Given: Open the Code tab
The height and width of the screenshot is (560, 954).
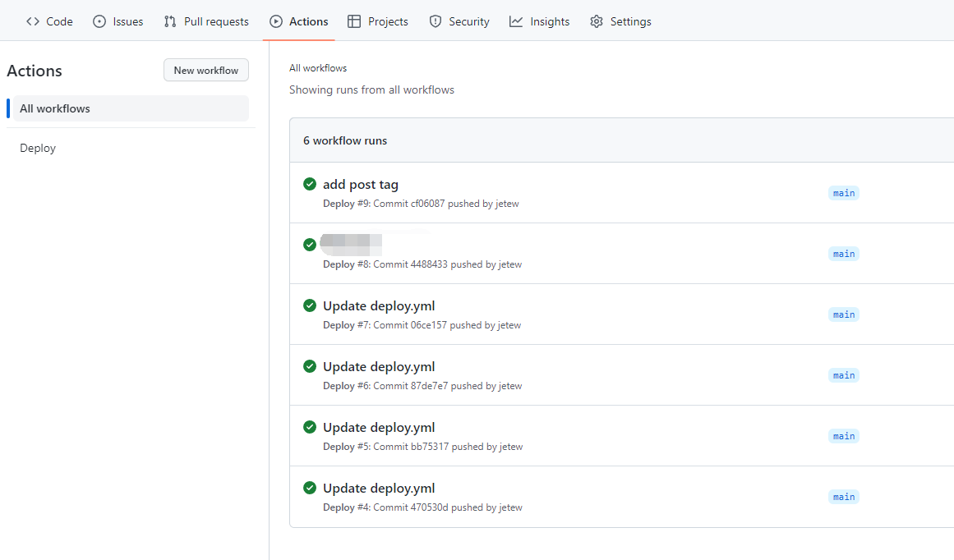Looking at the screenshot, I should coord(49,21).
